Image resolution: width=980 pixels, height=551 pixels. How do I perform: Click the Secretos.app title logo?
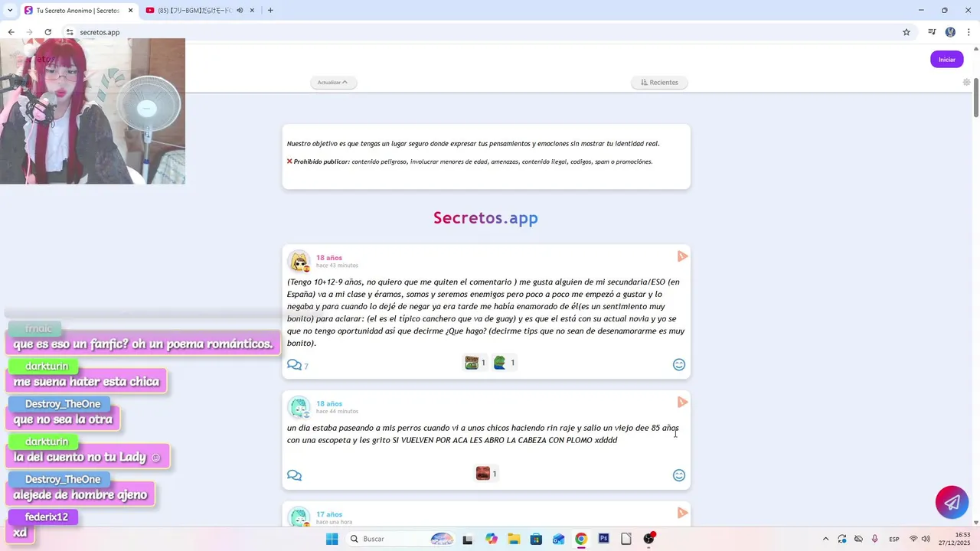(485, 218)
